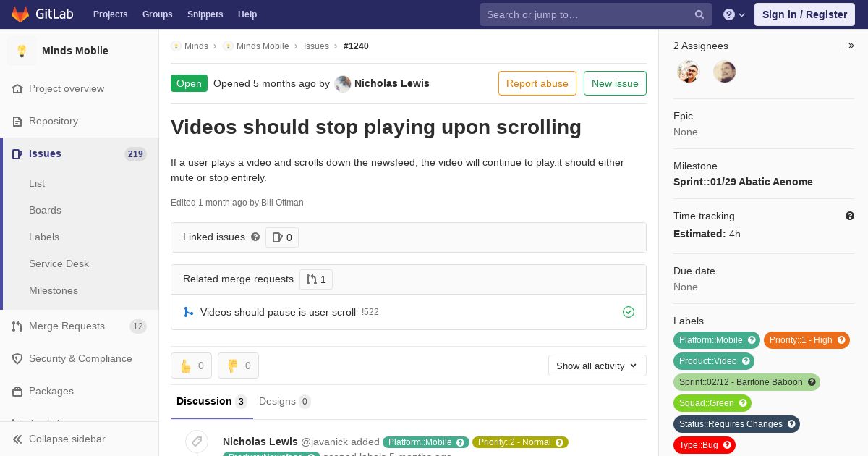Click the Minds Mobile breadcrumb link

pos(263,46)
